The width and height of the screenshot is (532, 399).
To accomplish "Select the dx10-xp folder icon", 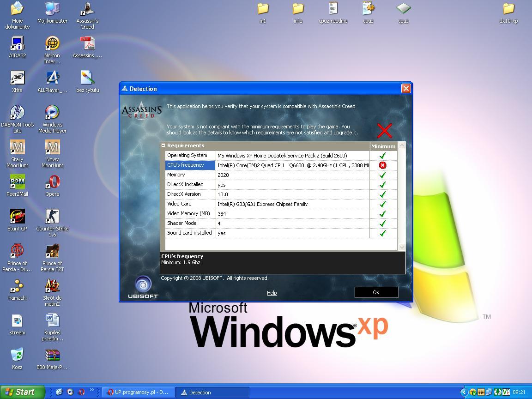I will pos(508,12).
